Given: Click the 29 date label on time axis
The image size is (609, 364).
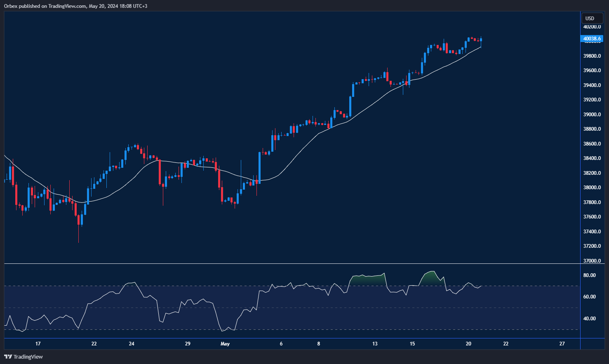Looking at the screenshot, I should [x=188, y=344].
